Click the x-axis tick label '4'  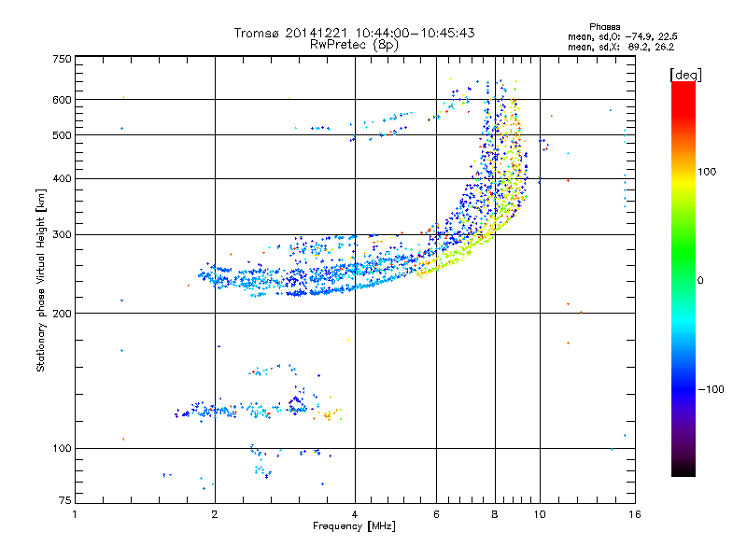tap(355, 514)
